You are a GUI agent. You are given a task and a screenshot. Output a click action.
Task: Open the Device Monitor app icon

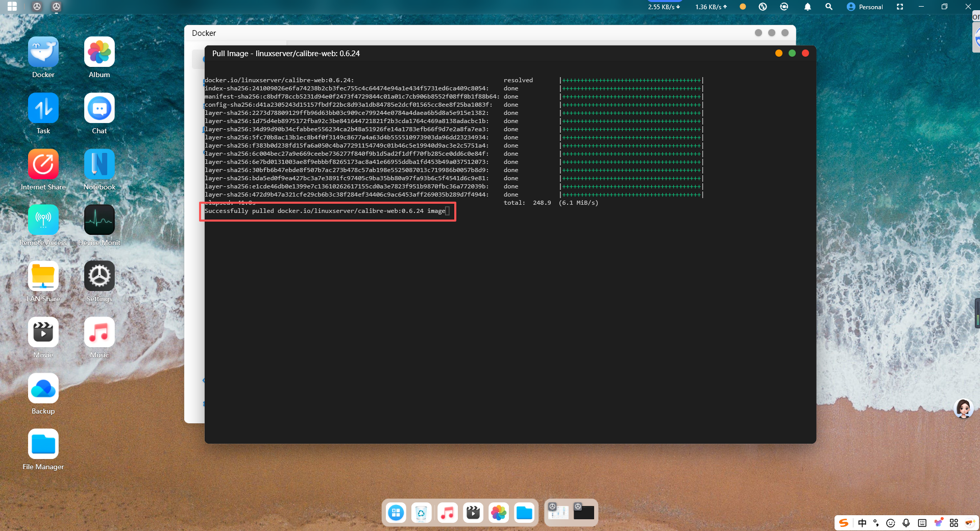point(100,220)
